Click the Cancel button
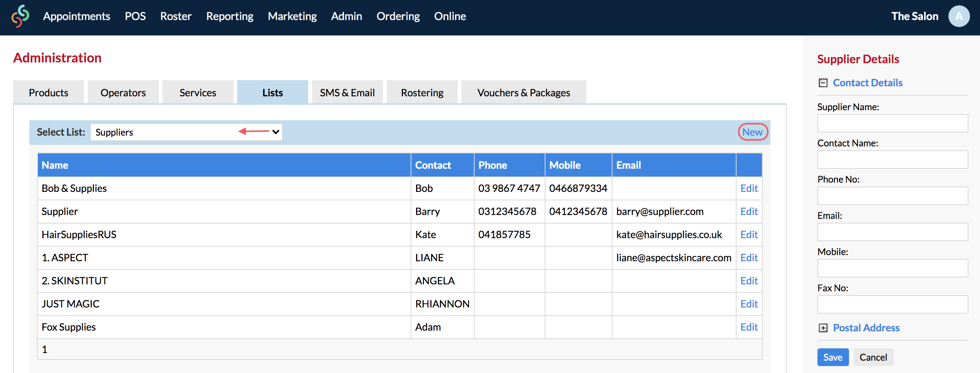The height and width of the screenshot is (373, 980). point(873,357)
